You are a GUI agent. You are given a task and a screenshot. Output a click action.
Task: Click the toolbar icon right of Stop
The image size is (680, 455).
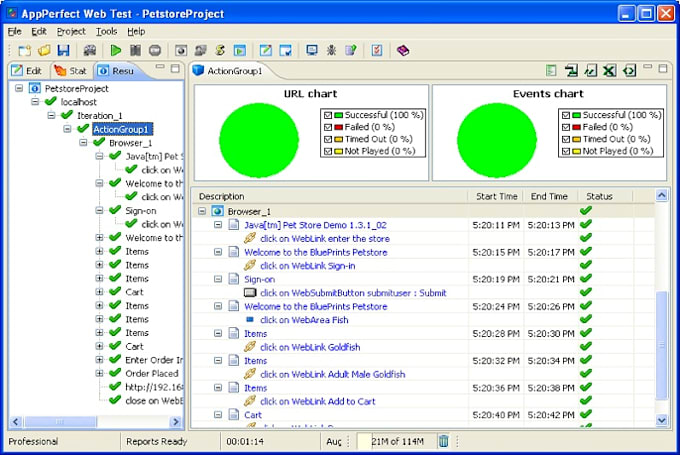(181, 50)
